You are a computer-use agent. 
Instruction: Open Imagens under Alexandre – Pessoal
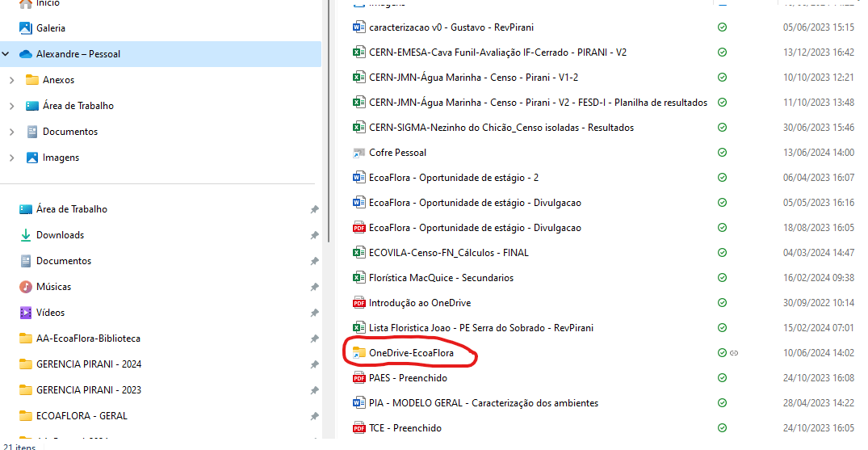[61, 158]
